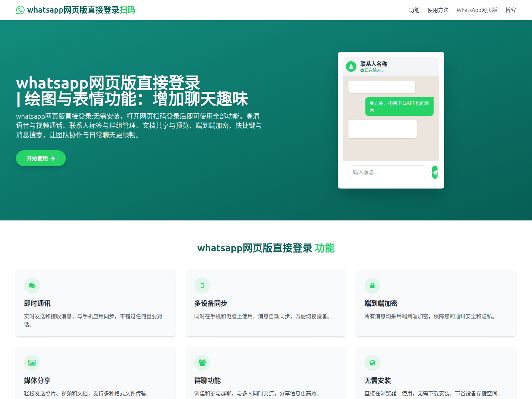Click the green check icon beside 正在输入

click(362, 70)
